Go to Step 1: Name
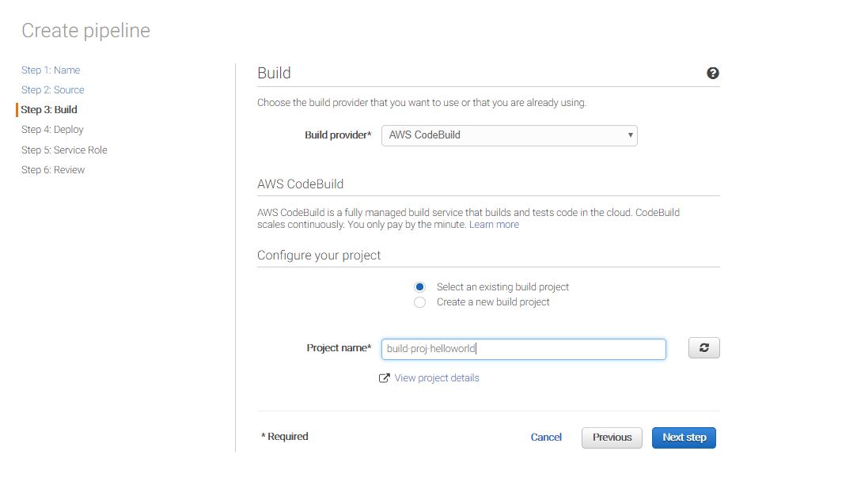This screenshot has height=504, width=857. tap(51, 70)
